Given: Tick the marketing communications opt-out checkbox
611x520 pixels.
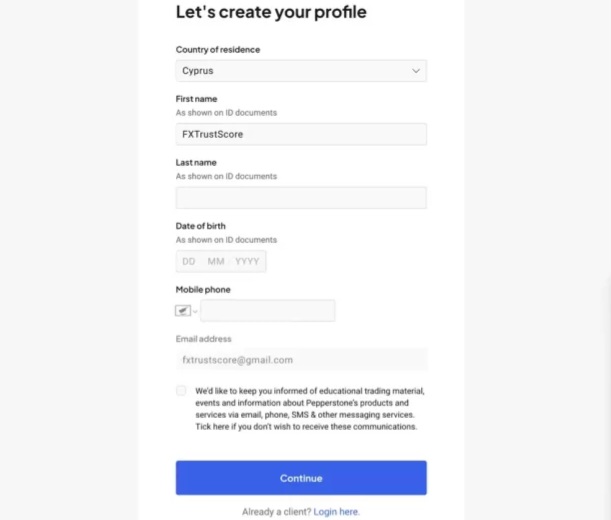Looking at the screenshot, I should pos(181,391).
